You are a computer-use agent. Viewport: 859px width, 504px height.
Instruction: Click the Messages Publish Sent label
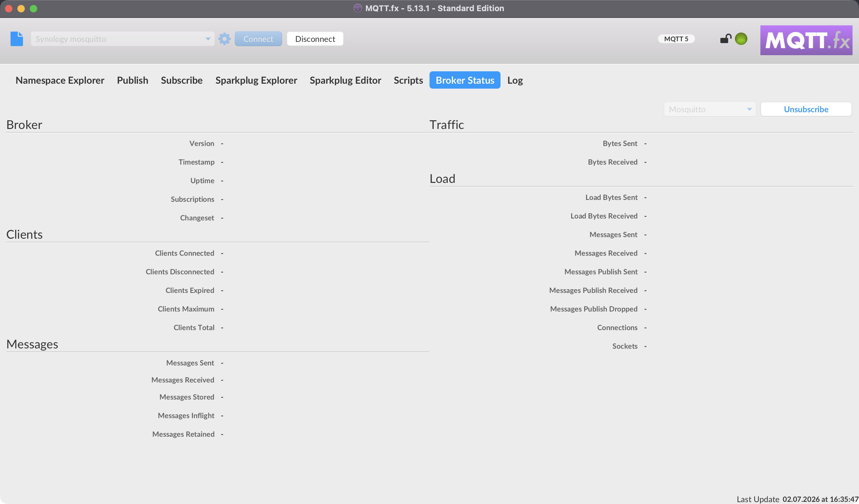(x=601, y=272)
